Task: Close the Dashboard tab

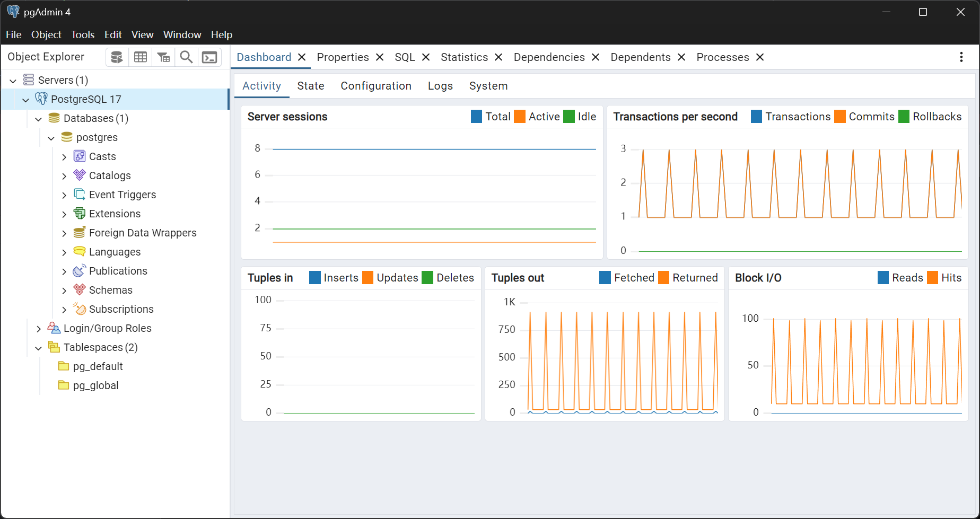Action: pyautogui.click(x=302, y=57)
